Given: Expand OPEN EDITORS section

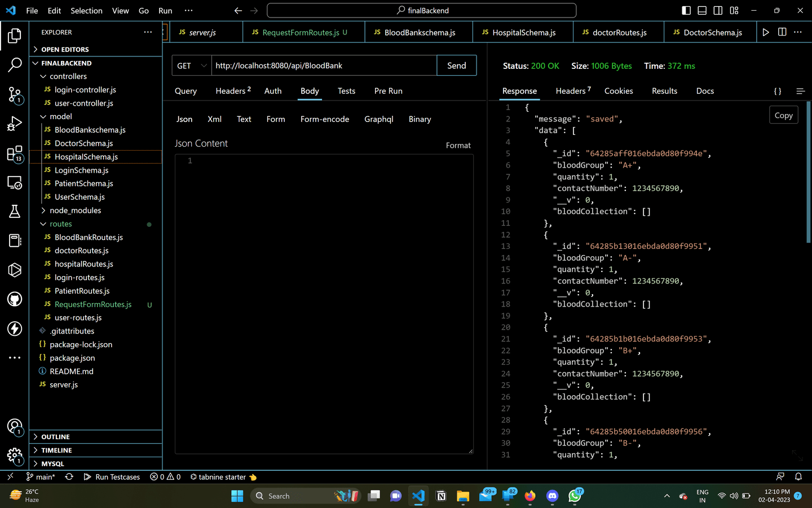Looking at the screenshot, I should click(x=96, y=50).
